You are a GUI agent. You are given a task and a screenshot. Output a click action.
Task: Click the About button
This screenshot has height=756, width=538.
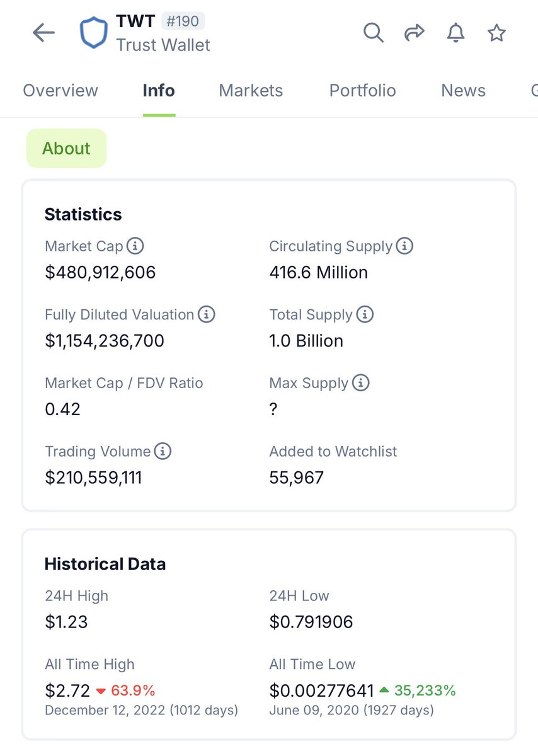pos(66,148)
